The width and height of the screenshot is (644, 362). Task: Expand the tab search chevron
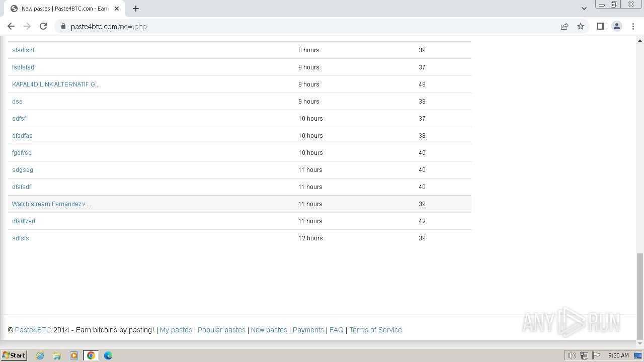(584, 9)
